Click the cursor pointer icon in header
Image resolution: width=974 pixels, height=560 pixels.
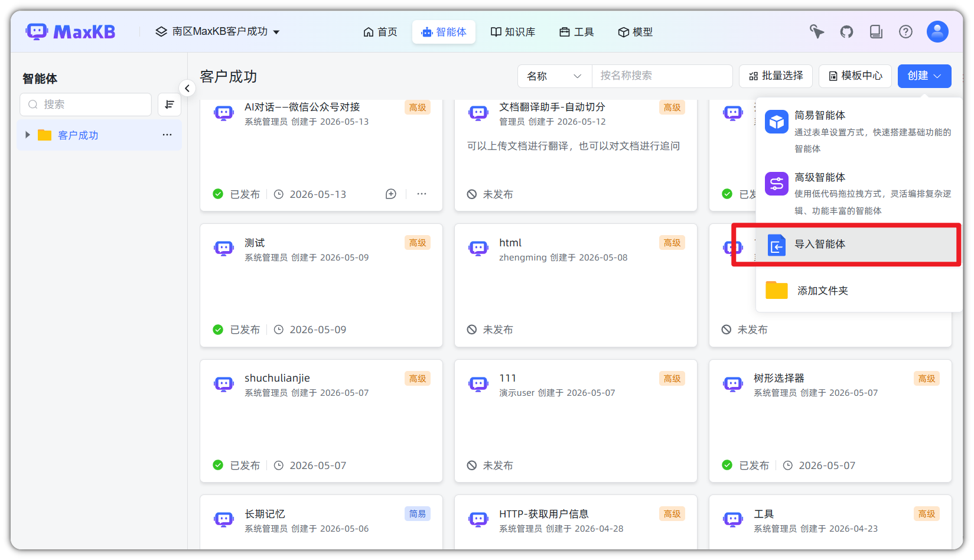(817, 32)
